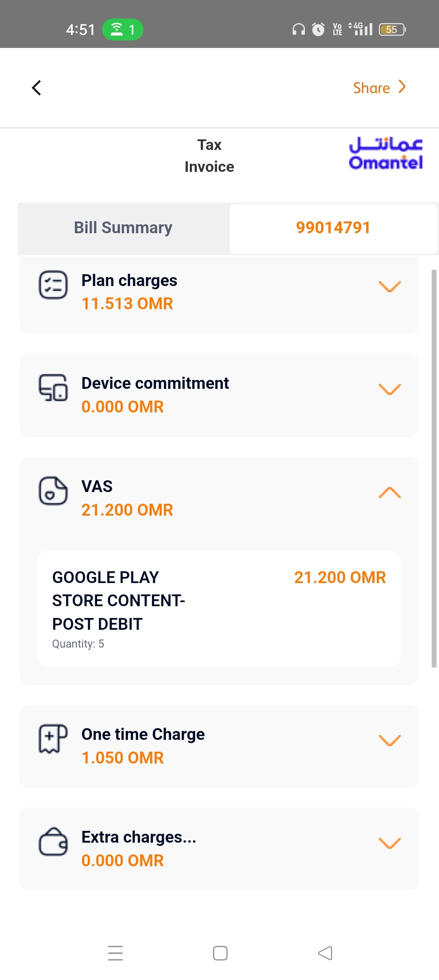
Task: Click the vertical scrollbar beside the charges
Action: pos(434,468)
